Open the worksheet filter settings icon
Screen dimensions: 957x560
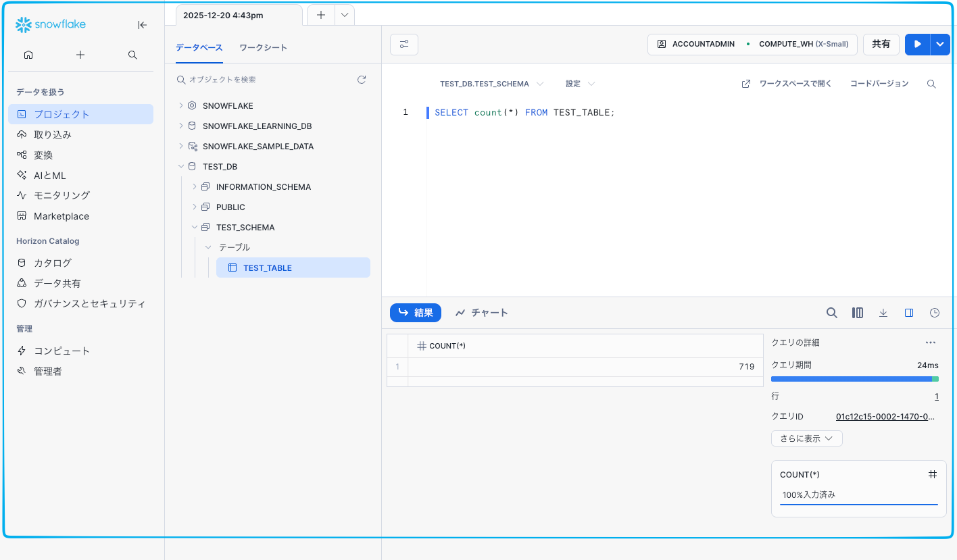tap(404, 45)
